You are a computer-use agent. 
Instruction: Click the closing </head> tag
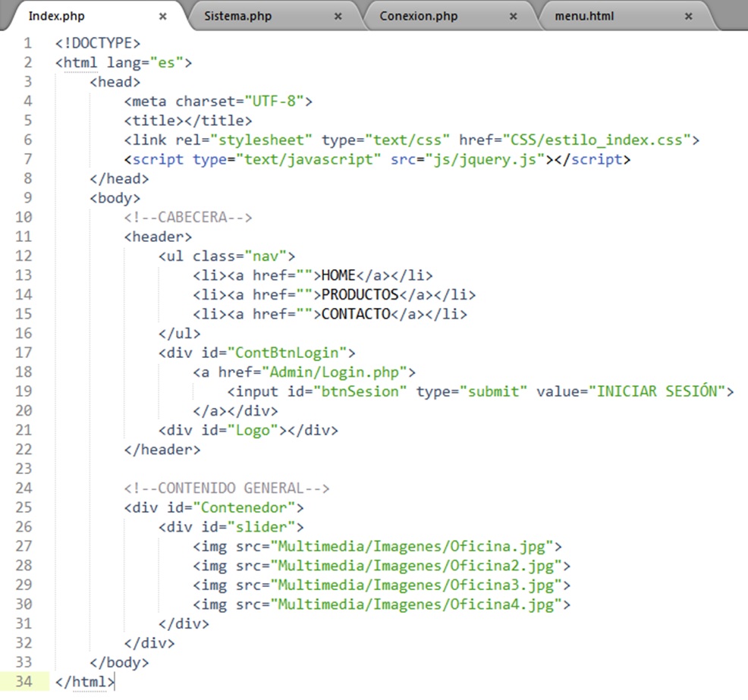click(119, 179)
